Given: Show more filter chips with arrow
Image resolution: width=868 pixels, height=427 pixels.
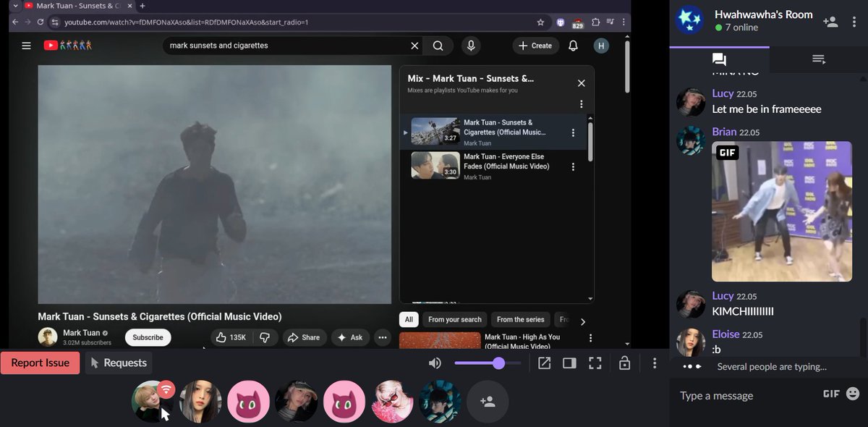Looking at the screenshot, I should (x=583, y=321).
